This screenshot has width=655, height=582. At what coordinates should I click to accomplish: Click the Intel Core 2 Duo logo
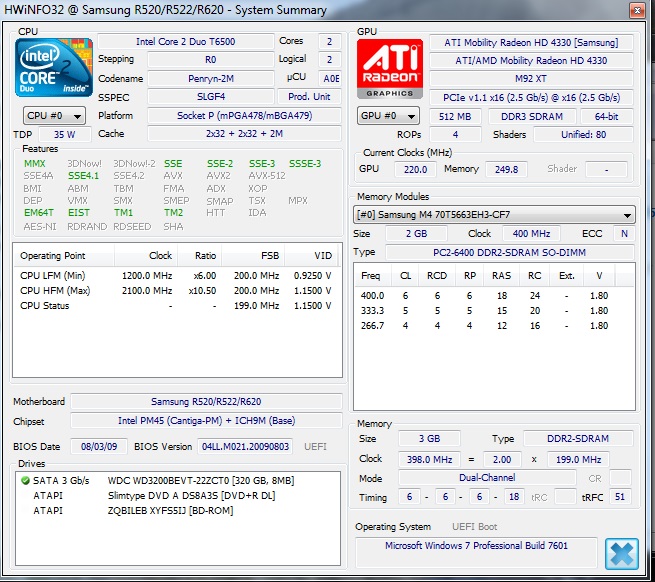(x=54, y=67)
